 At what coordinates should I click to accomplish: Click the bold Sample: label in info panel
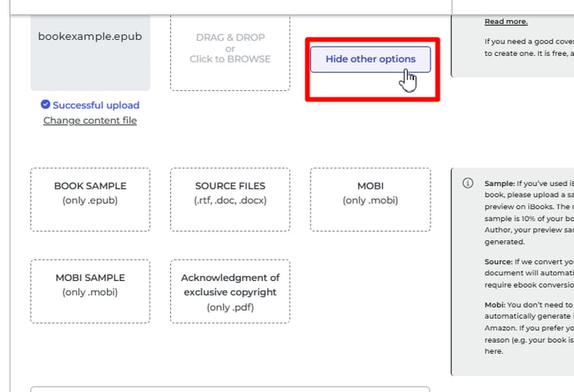click(500, 183)
